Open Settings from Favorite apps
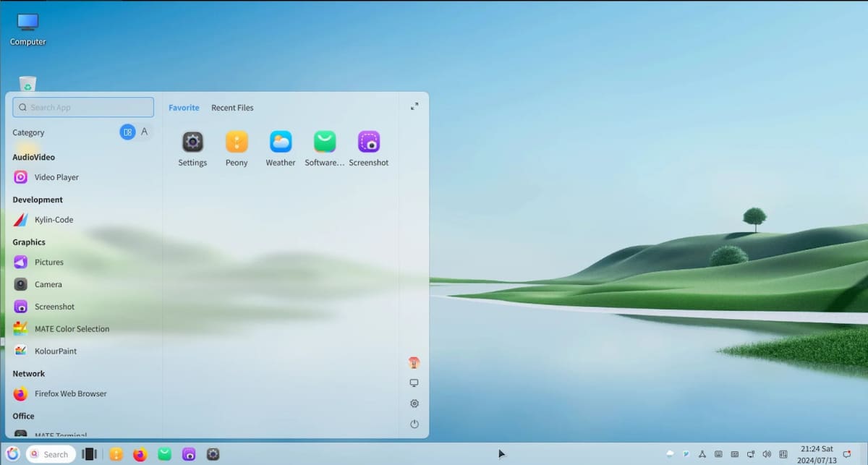Screen dimensions: 868x465 [192, 142]
